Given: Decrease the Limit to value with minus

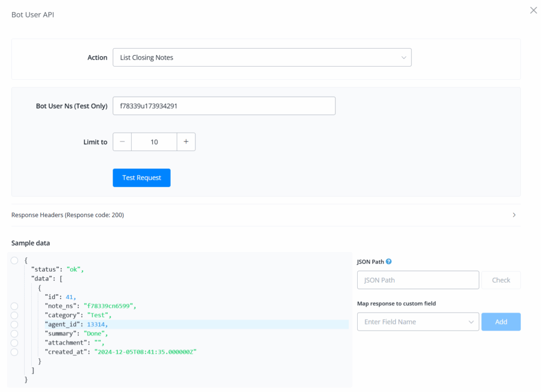Looking at the screenshot, I should tap(122, 142).
